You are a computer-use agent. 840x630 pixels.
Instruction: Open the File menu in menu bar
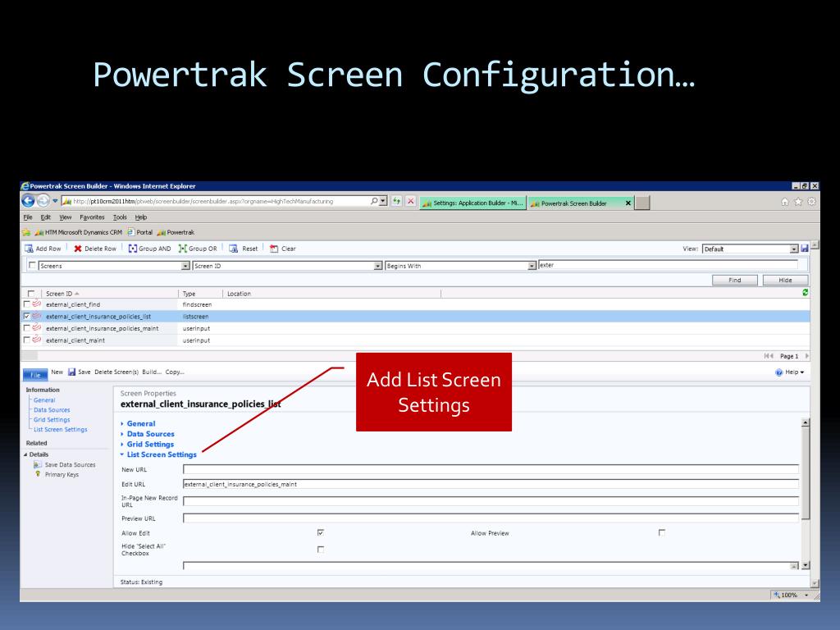click(x=28, y=217)
